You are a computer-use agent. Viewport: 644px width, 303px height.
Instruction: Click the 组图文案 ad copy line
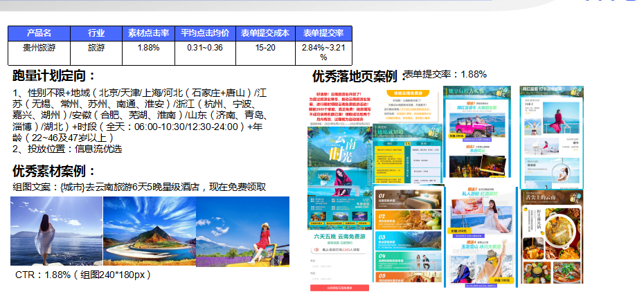click(x=139, y=187)
